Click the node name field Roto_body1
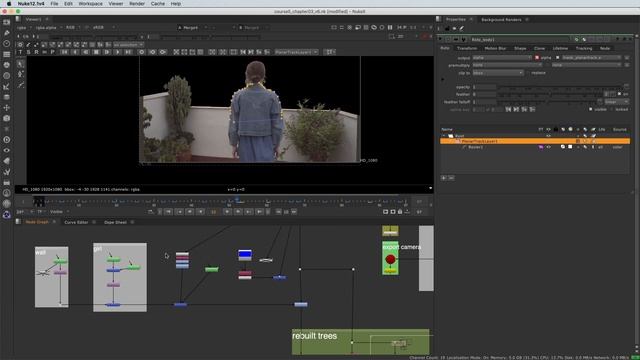Image resolution: width=640 pixels, height=360 pixels. [x=521, y=40]
